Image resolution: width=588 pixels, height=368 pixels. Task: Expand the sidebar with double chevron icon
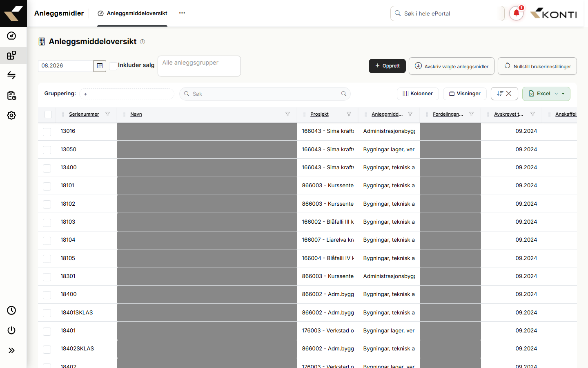11,350
